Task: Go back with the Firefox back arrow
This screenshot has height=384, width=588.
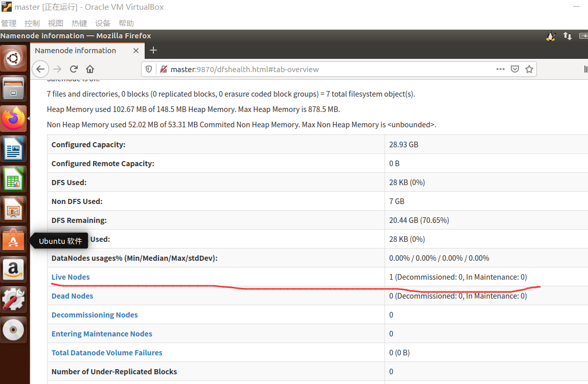Action: point(40,69)
